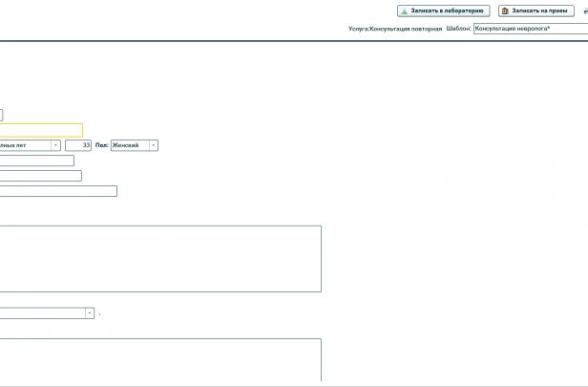
Task: Click the small box above the yellow field
Action: 1,115
